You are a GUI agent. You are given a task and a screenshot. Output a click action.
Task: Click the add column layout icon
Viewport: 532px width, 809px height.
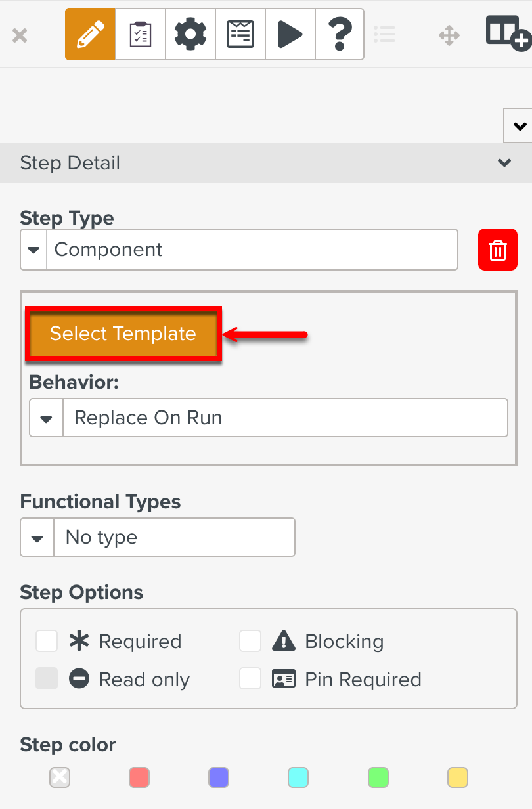click(508, 33)
